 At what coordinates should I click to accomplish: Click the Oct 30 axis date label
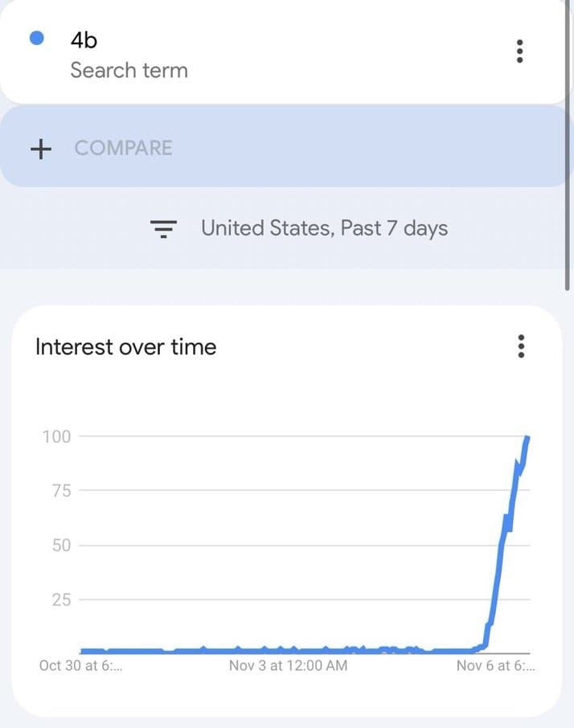point(81,665)
